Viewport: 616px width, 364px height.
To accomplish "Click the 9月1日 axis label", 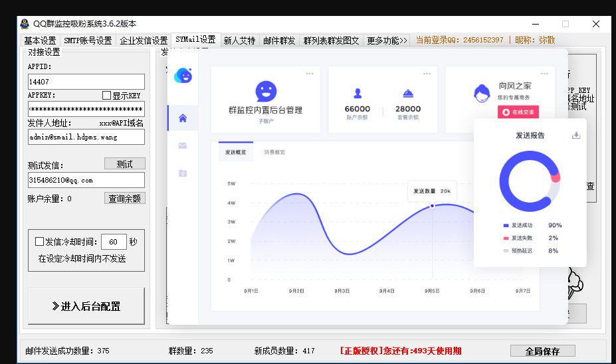I will 251,291.
